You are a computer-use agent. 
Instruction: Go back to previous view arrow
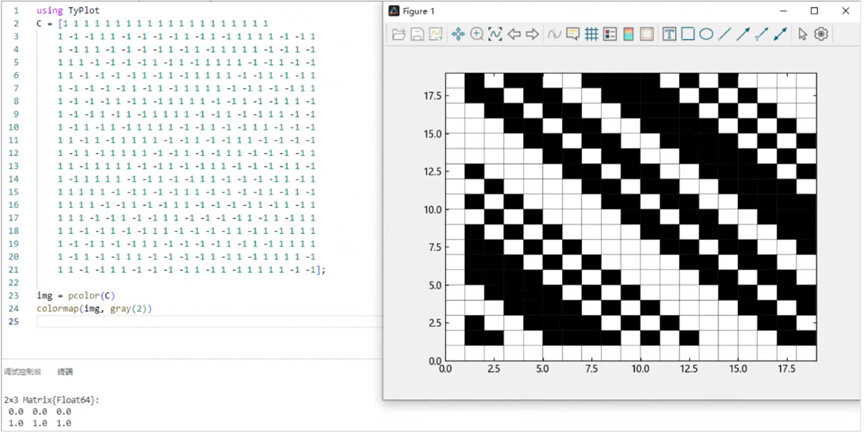(514, 34)
